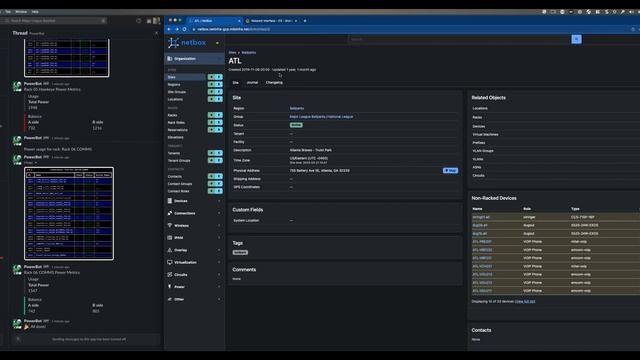This screenshot has height=360, width=640.
Task: Open Elevations in the sidebar
Action: click(x=176, y=137)
